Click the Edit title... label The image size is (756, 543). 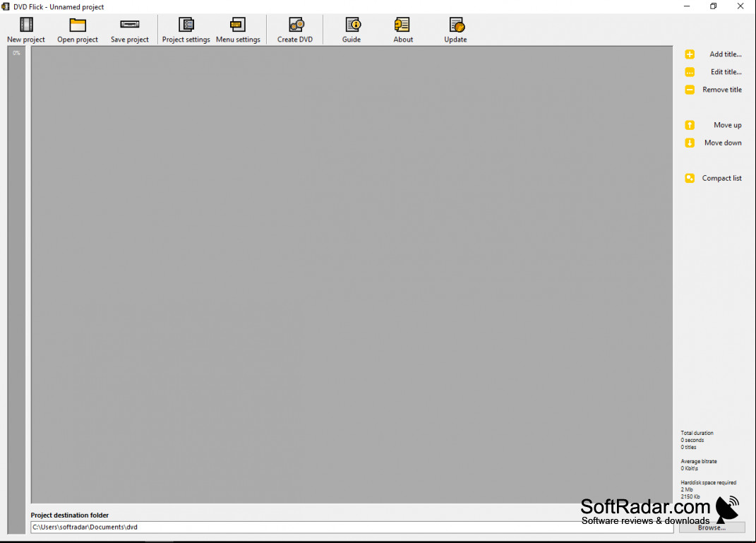pos(726,72)
